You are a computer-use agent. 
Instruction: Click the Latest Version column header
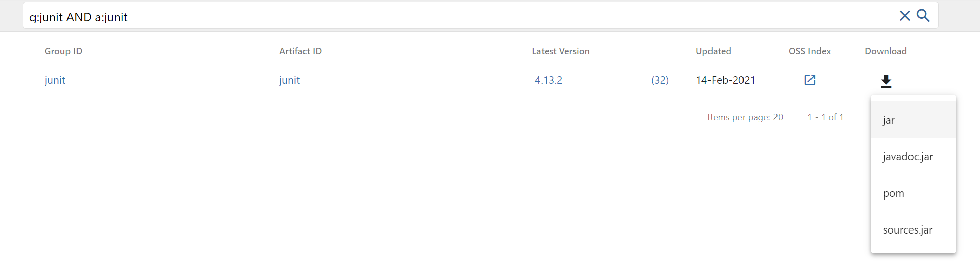coord(560,51)
